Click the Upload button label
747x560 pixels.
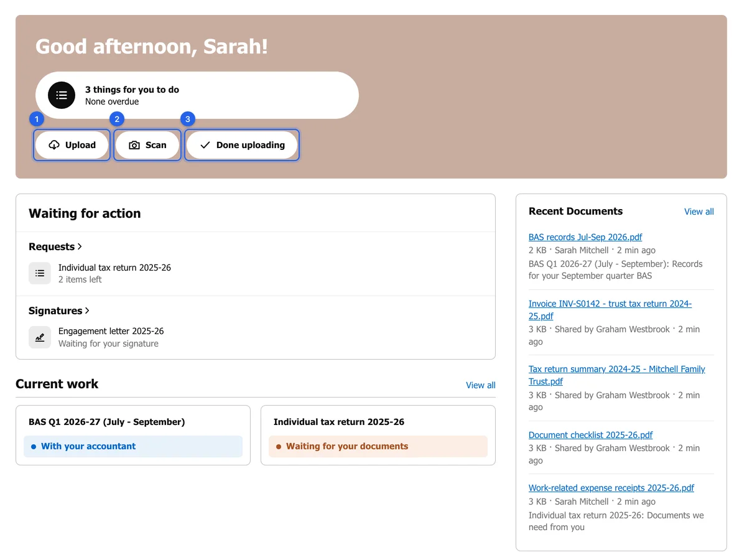(80, 145)
